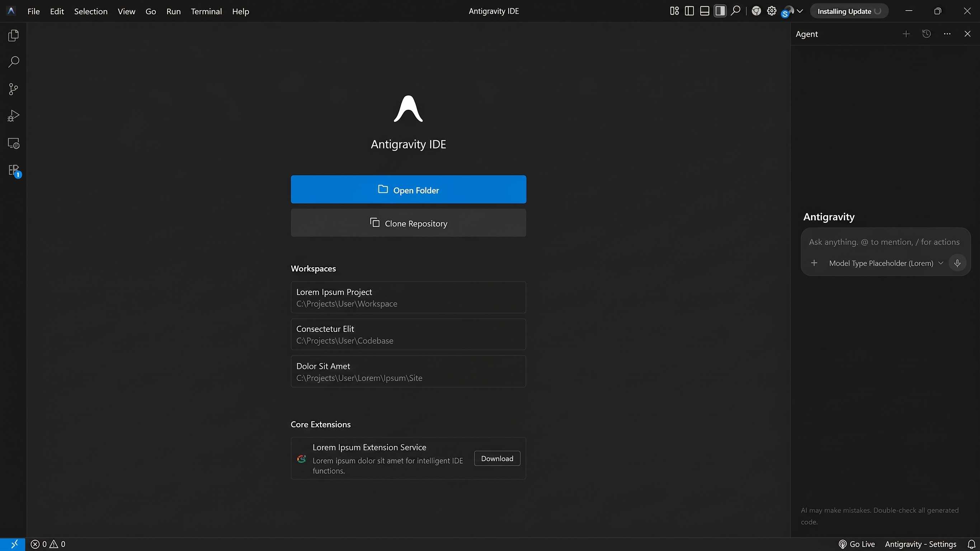Click the Installing Update status pill
Image resolution: width=980 pixels, height=551 pixels.
point(849,11)
